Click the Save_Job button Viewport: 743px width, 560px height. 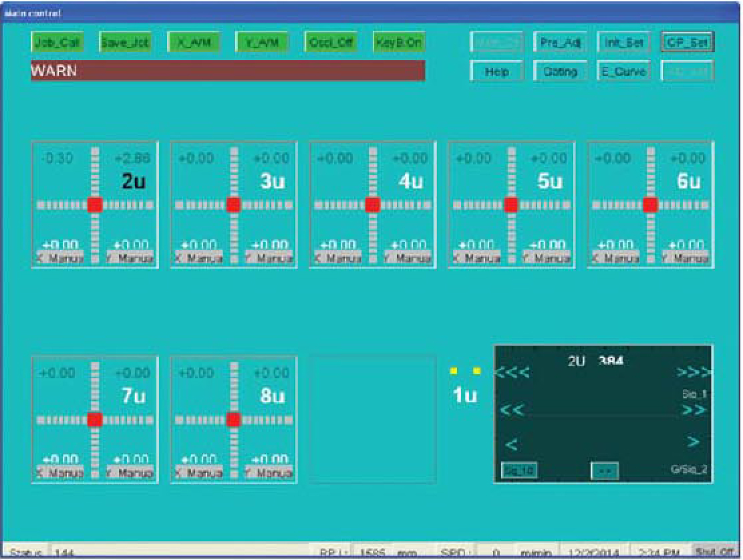click(124, 43)
